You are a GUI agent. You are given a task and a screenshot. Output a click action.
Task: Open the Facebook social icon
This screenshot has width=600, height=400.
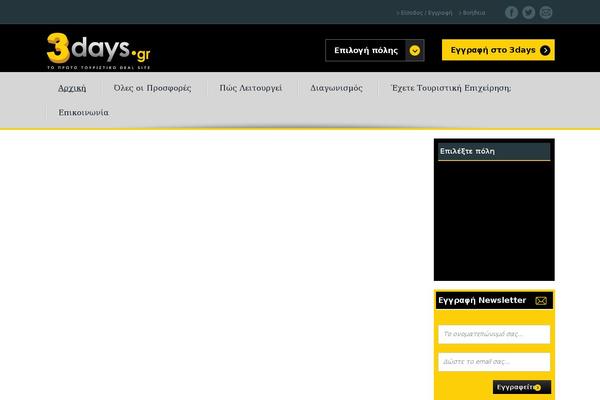tap(511, 13)
